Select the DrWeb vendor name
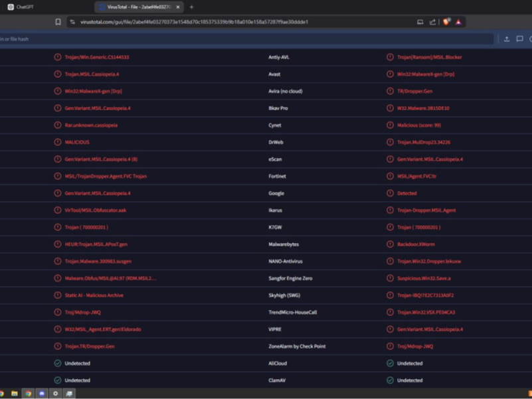Screen dimensions: 532x399 tap(276, 142)
